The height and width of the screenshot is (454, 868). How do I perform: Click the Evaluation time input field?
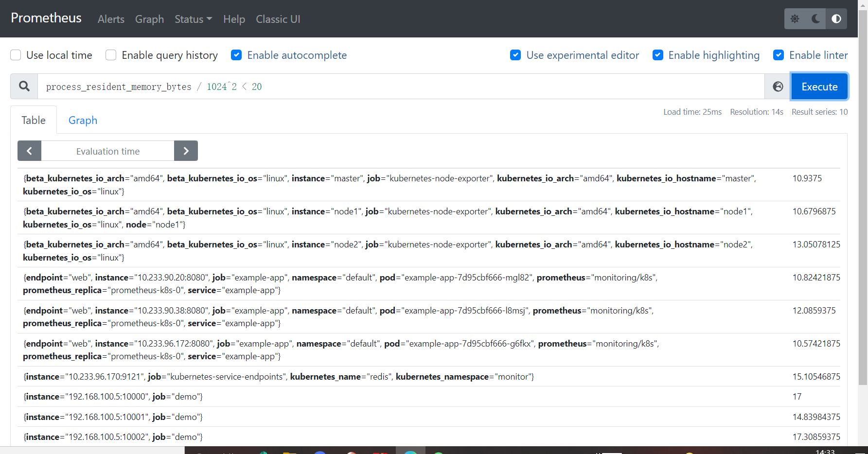[x=107, y=151]
